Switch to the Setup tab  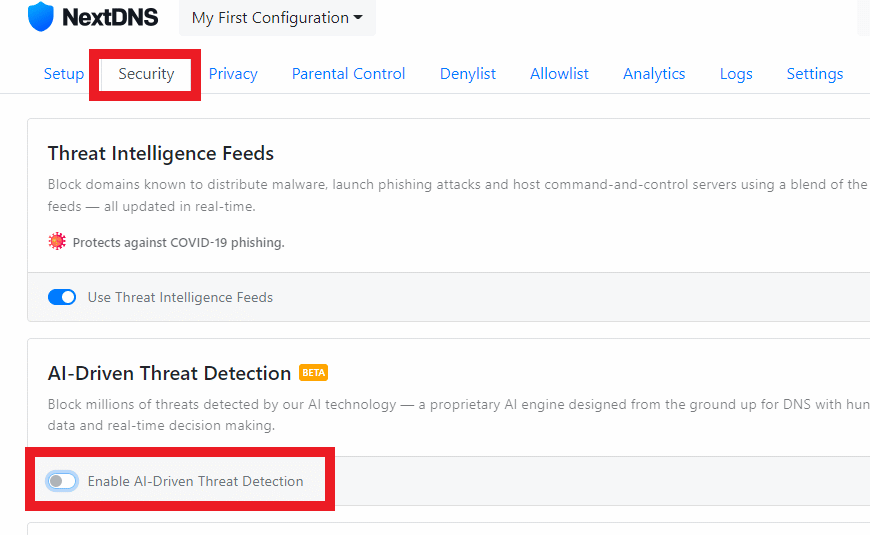click(64, 74)
